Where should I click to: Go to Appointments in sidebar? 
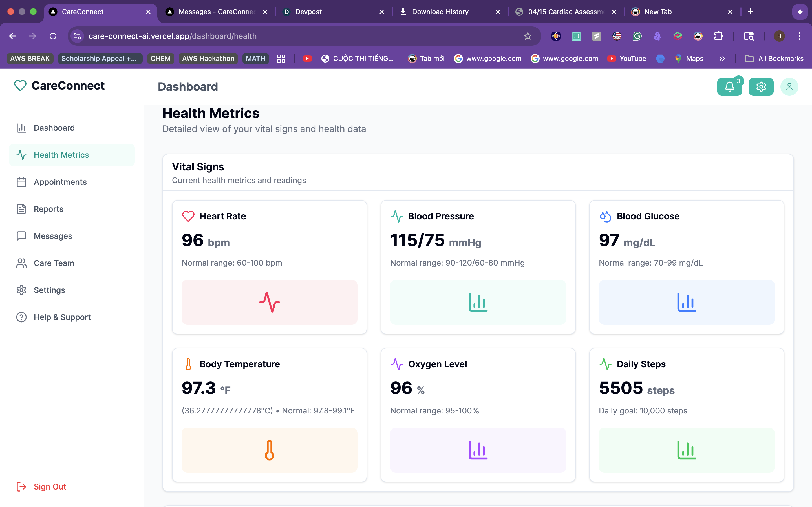click(x=60, y=182)
